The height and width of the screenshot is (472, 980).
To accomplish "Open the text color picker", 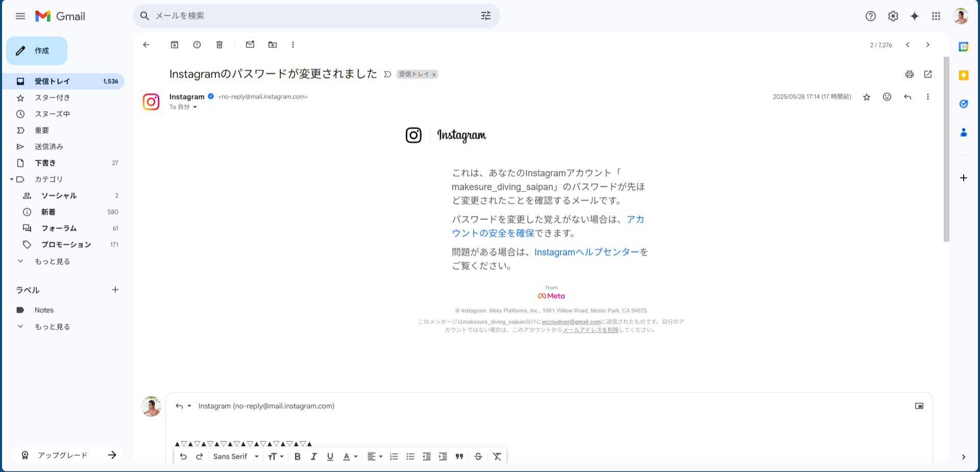I will point(350,457).
